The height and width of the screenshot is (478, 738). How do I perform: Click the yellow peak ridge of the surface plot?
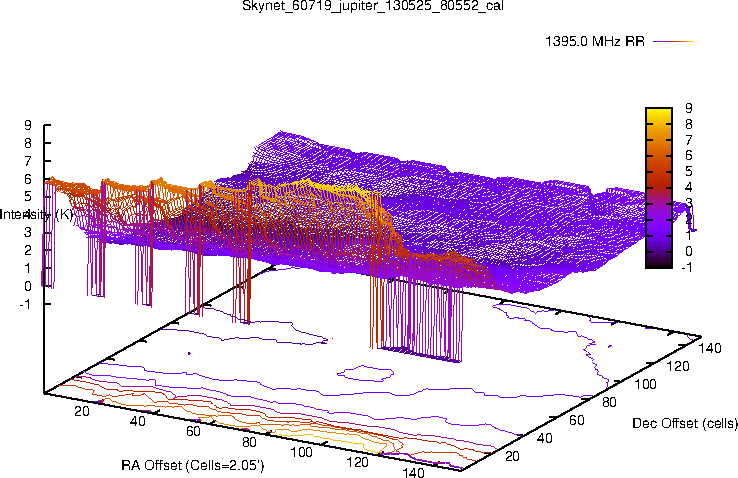329,187
